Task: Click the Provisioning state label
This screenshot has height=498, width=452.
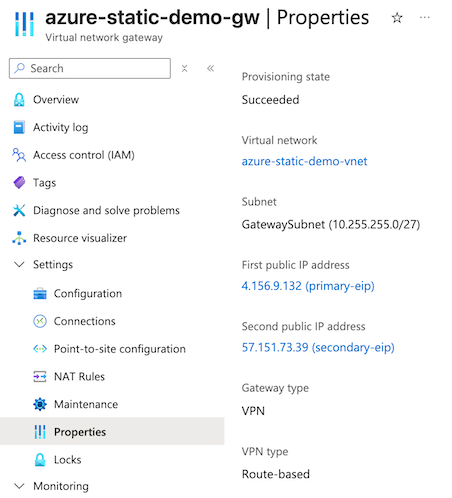Action: coord(286,77)
